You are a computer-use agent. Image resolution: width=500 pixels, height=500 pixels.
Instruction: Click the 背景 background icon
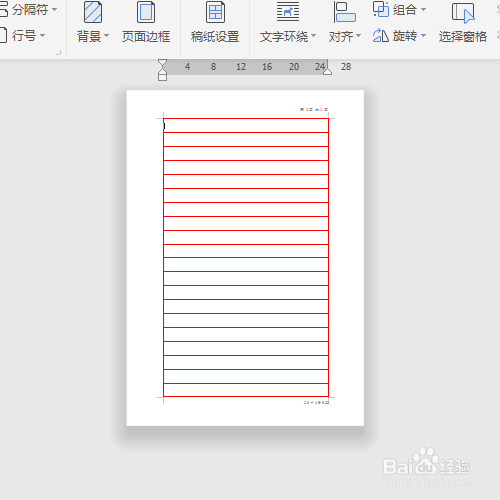93,12
